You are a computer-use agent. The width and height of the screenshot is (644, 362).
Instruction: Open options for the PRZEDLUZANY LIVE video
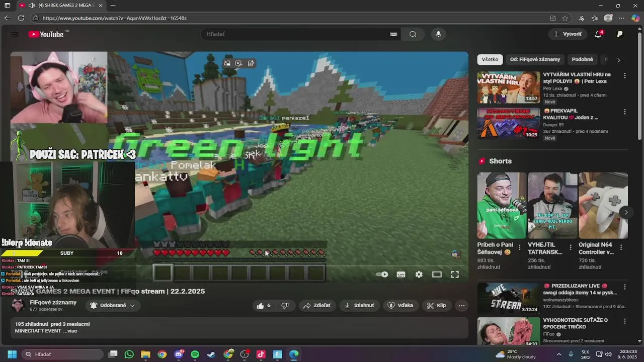click(625, 287)
